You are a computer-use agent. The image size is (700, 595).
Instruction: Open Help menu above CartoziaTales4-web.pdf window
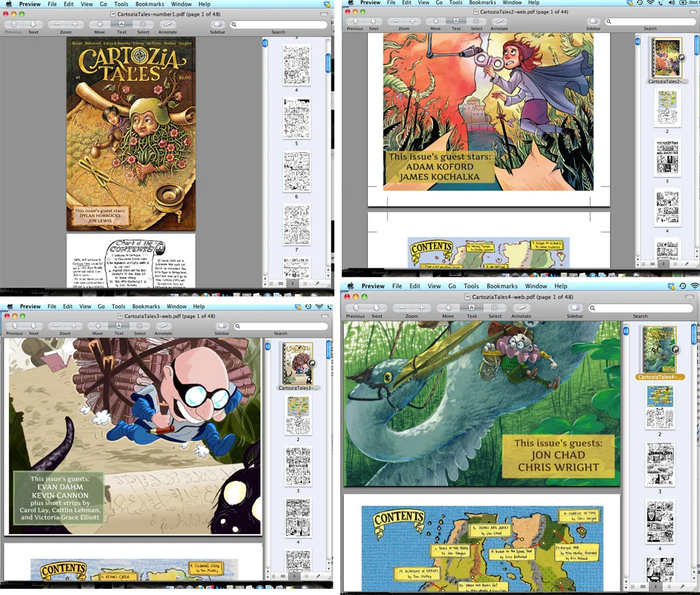(561, 286)
